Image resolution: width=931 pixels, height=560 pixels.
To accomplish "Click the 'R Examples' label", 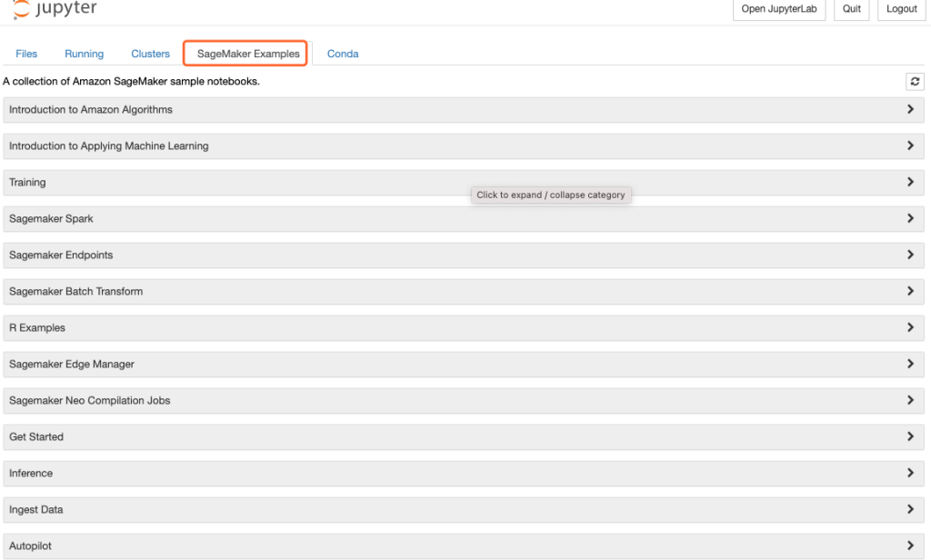I will 36,328.
